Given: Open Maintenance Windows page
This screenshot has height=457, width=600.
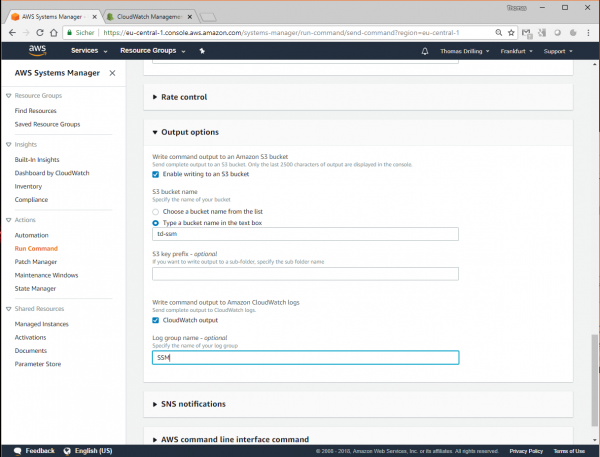Looking at the screenshot, I should tap(46, 275).
